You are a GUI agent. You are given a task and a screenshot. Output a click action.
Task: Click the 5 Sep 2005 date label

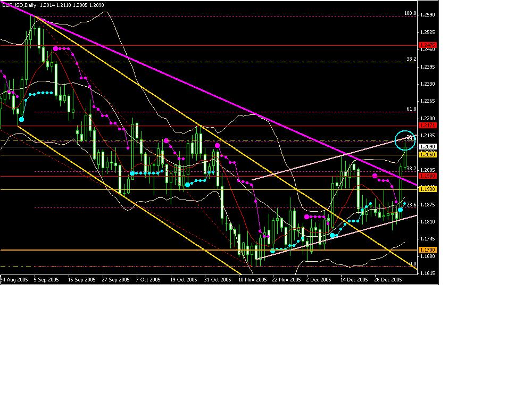(x=46, y=280)
